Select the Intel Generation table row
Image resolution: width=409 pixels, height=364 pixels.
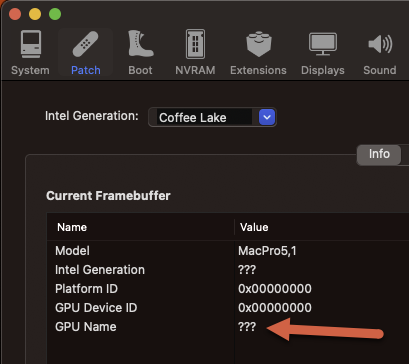228,270
